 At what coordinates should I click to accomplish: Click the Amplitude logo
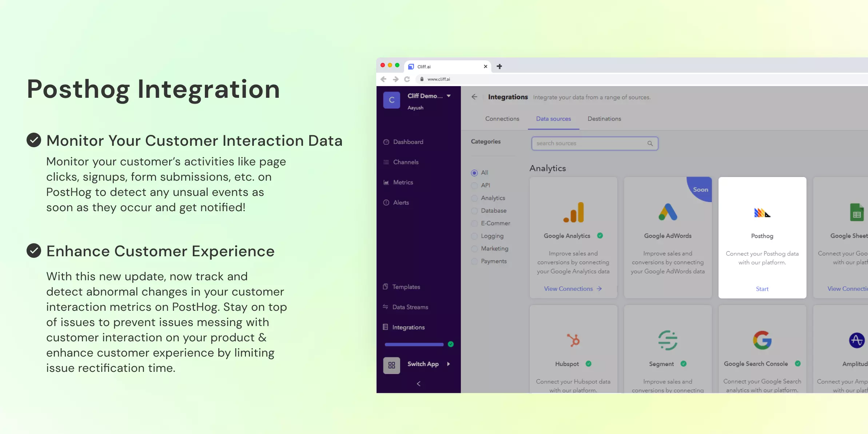(x=857, y=340)
